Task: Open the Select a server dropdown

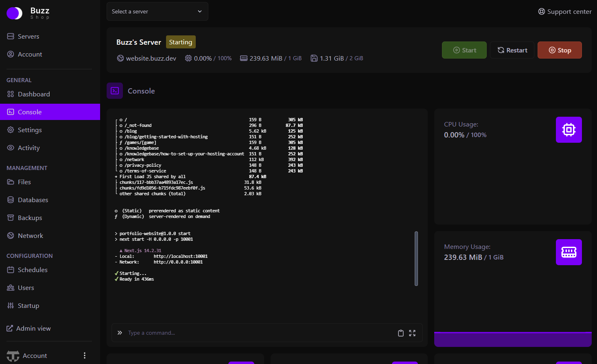Action: click(157, 11)
